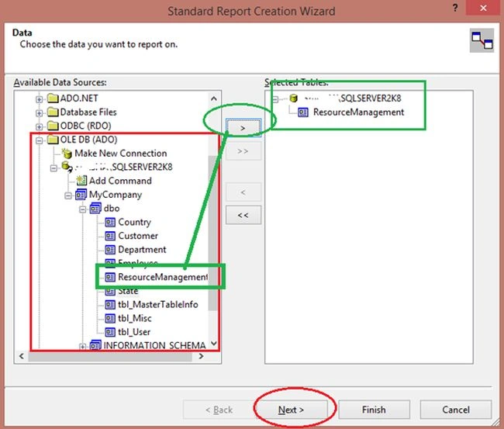Select the Make New Connection label

120,154
